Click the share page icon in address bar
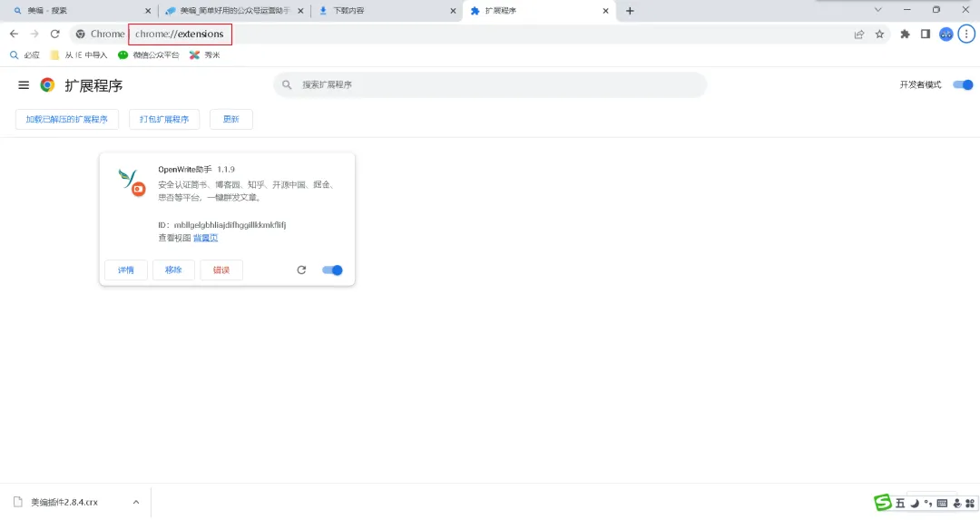Viewport: 980px width, 520px height. click(x=859, y=34)
